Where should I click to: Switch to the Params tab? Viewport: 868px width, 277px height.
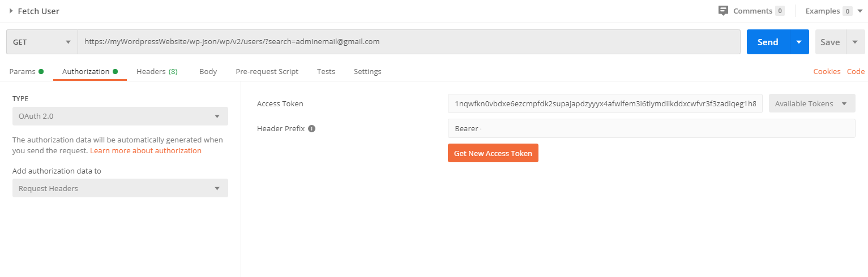coord(26,72)
